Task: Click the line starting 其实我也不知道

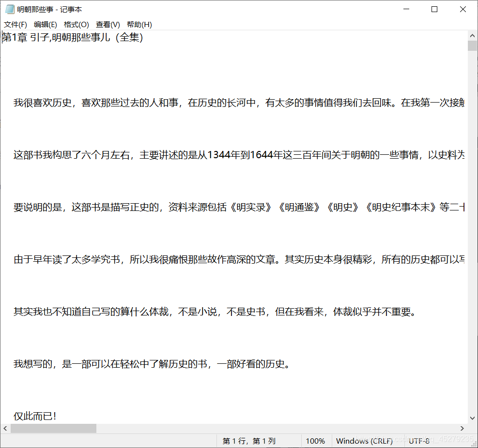Action: (x=215, y=312)
